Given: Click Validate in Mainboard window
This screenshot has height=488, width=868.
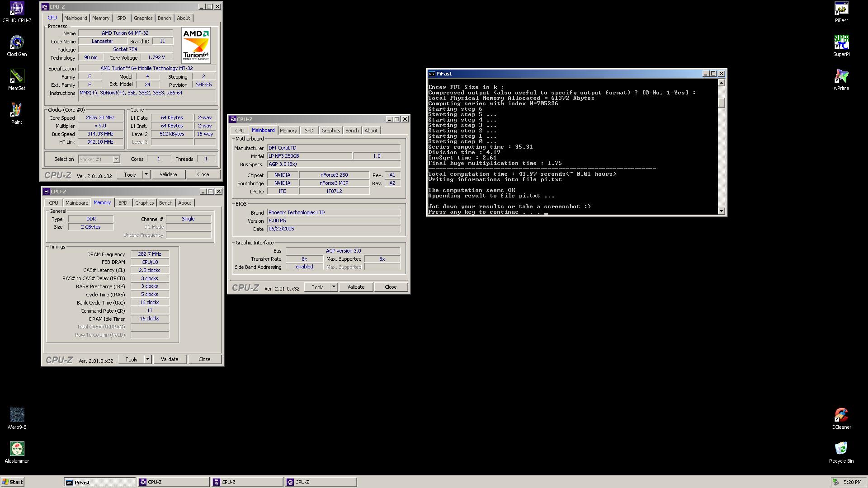Looking at the screenshot, I should coord(356,287).
